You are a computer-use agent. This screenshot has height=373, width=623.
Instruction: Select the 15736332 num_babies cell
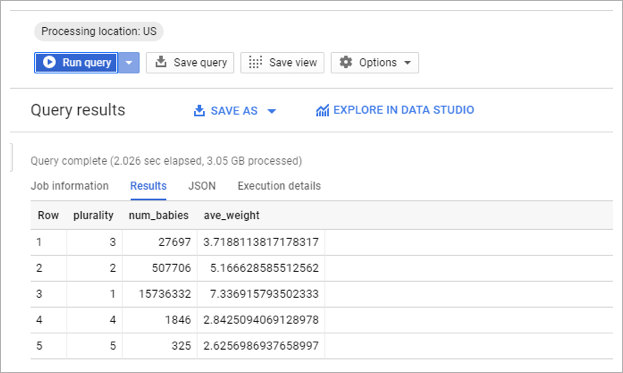point(160,294)
